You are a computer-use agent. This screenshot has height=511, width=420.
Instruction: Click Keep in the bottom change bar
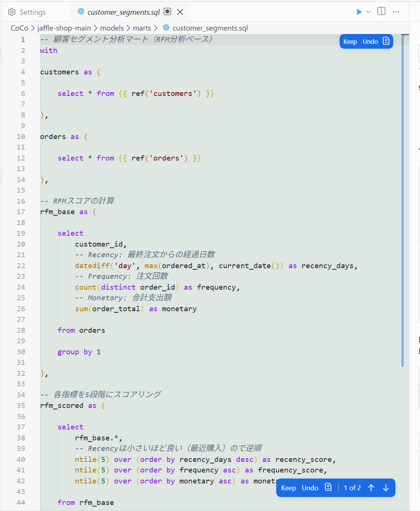click(x=289, y=488)
